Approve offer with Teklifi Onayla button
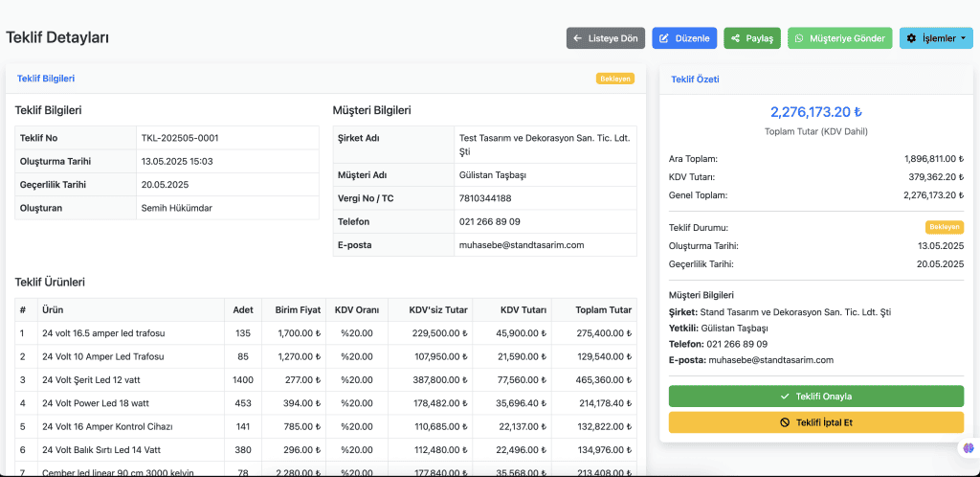980x477 pixels. pos(816,397)
